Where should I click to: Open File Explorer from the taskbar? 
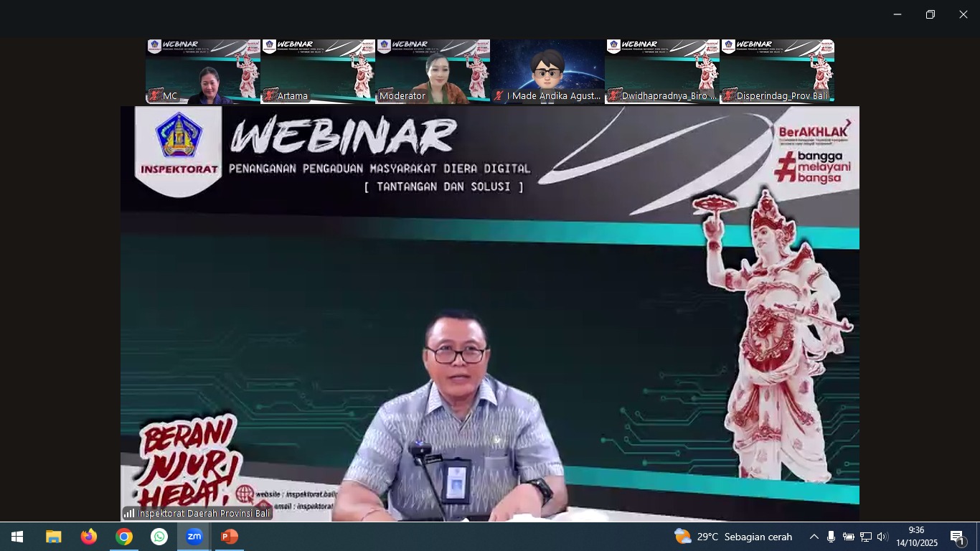(54, 537)
